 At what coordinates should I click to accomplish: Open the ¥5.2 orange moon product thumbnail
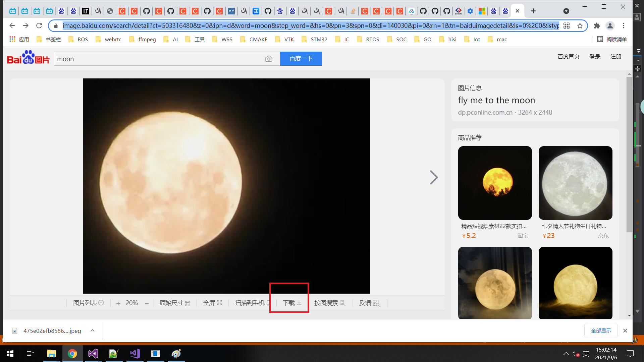point(495,183)
